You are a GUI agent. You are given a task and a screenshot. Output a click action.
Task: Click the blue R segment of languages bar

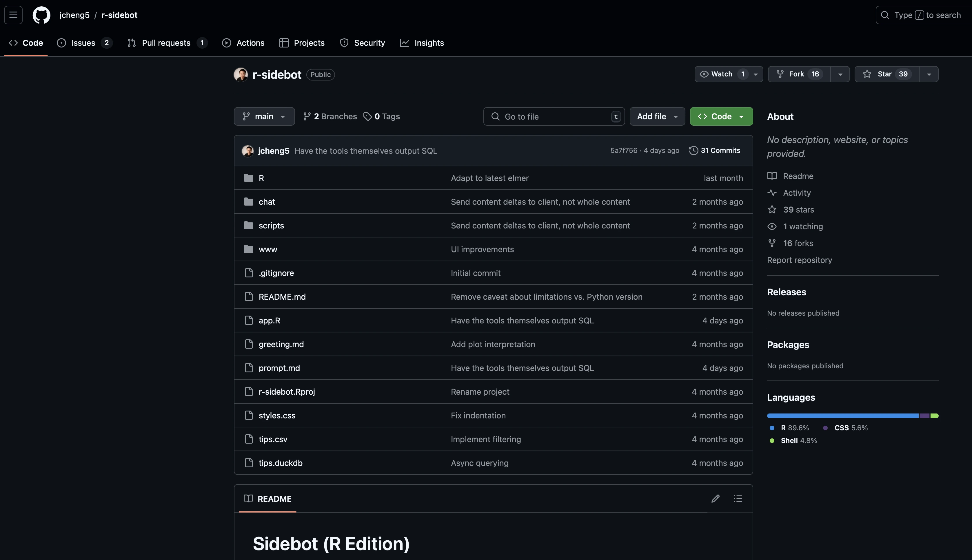coord(843,416)
